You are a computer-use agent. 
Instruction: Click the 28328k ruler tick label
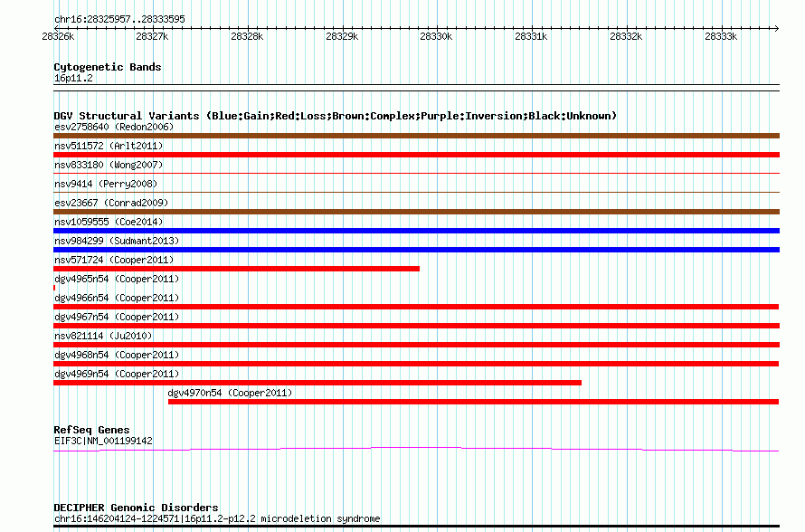pyautogui.click(x=247, y=36)
